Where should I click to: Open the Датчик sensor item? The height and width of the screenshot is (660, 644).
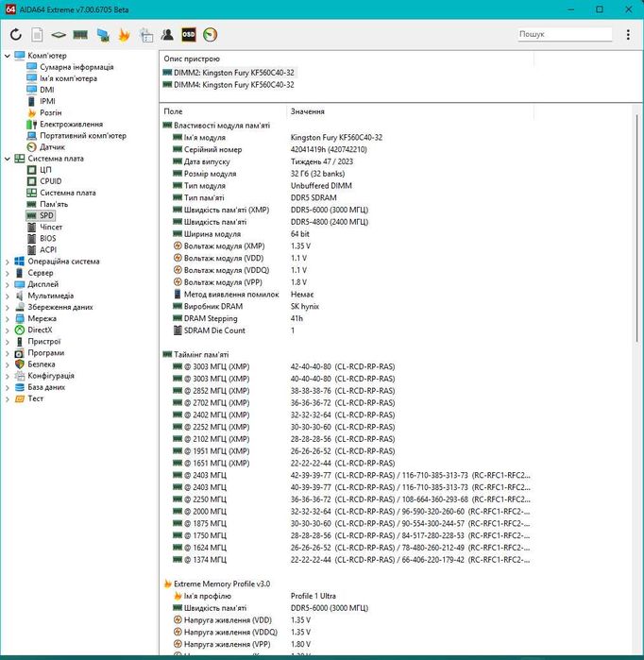52,147
